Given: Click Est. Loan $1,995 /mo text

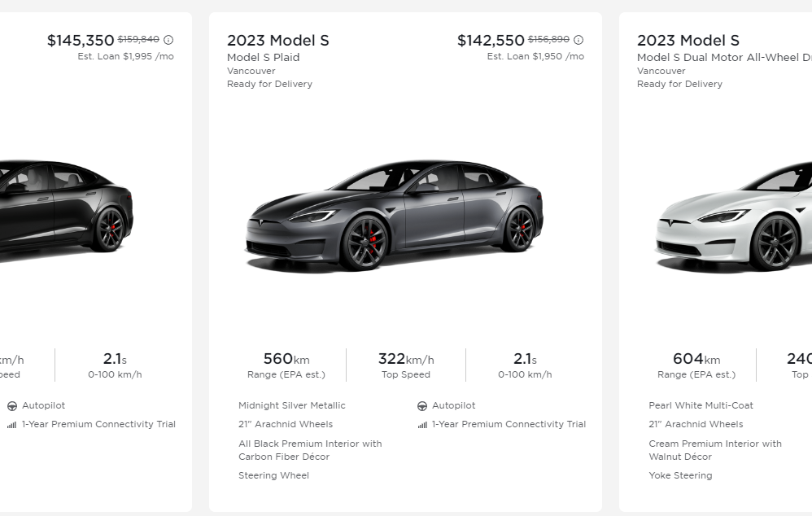Looking at the screenshot, I should pyautogui.click(x=125, y=57).
